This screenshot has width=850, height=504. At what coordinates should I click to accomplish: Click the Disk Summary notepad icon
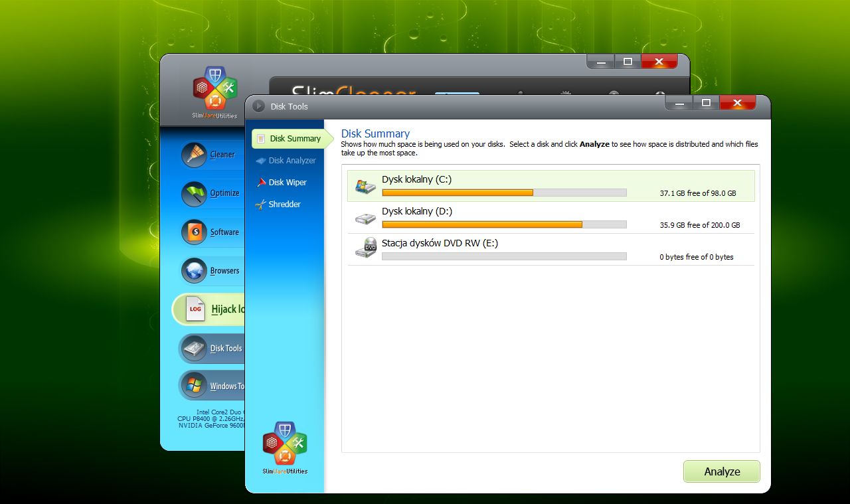point(261,139)
